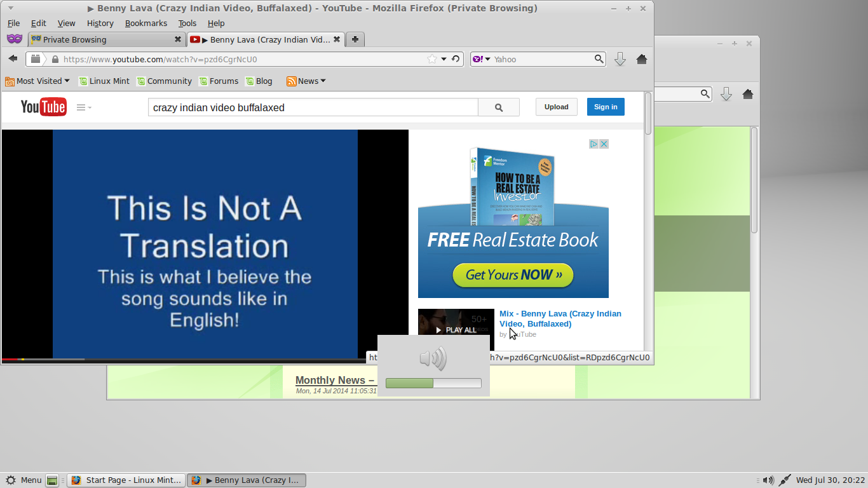This screenshot has height=488, width=868.
Task: Expand the Most Visited bookmarks dropdown
Action: pyautogui.click(x=37, y=81)
